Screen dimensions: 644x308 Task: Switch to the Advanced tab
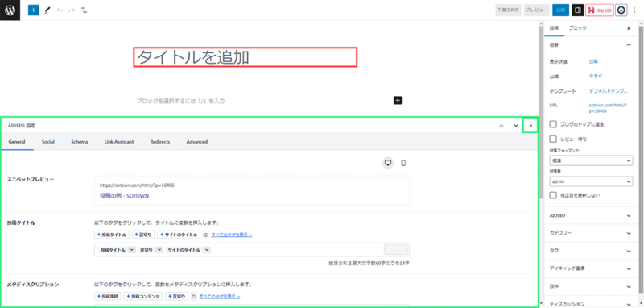click(196, 141)
